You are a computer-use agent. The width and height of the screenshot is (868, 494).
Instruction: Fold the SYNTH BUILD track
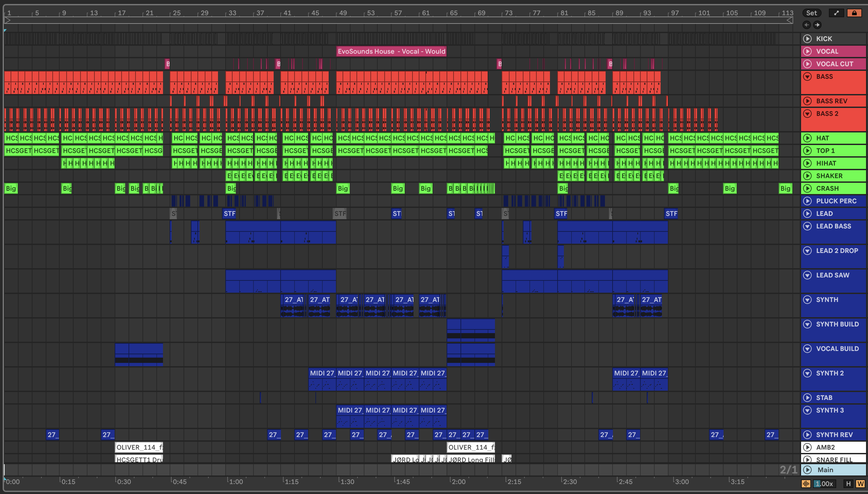(807, 324)
